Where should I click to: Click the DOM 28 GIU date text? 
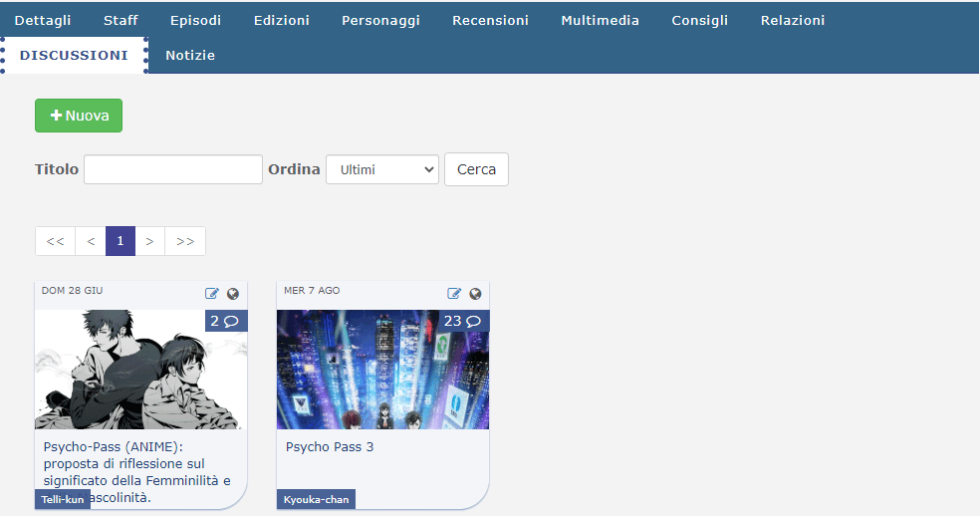tap(72, 290)
